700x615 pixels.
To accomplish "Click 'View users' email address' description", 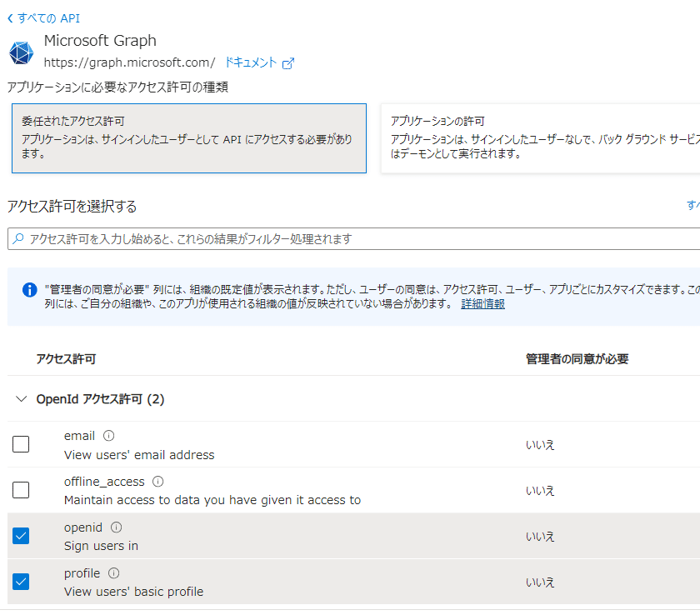I will tap(139, 455).
